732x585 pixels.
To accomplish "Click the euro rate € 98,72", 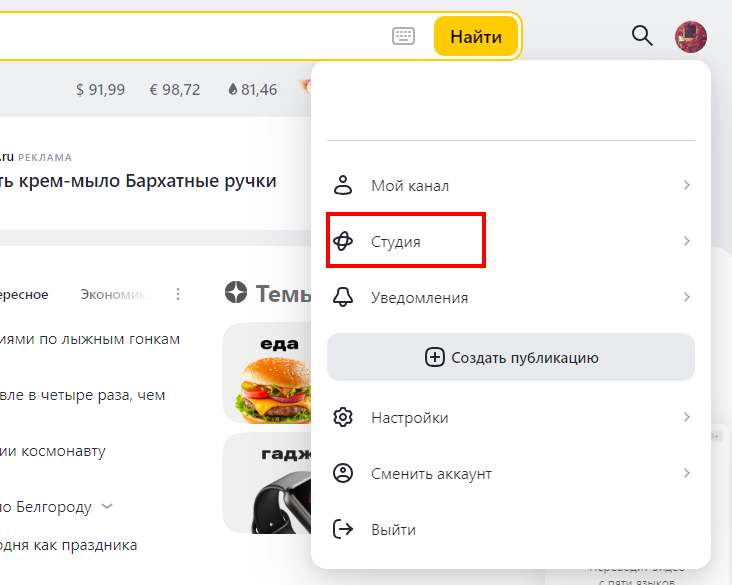I will coord(175,89).
